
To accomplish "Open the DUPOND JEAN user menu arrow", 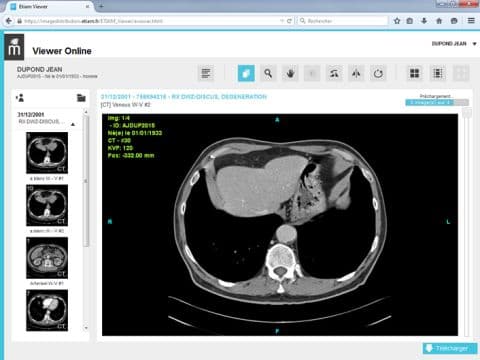I will click(474, 44).
